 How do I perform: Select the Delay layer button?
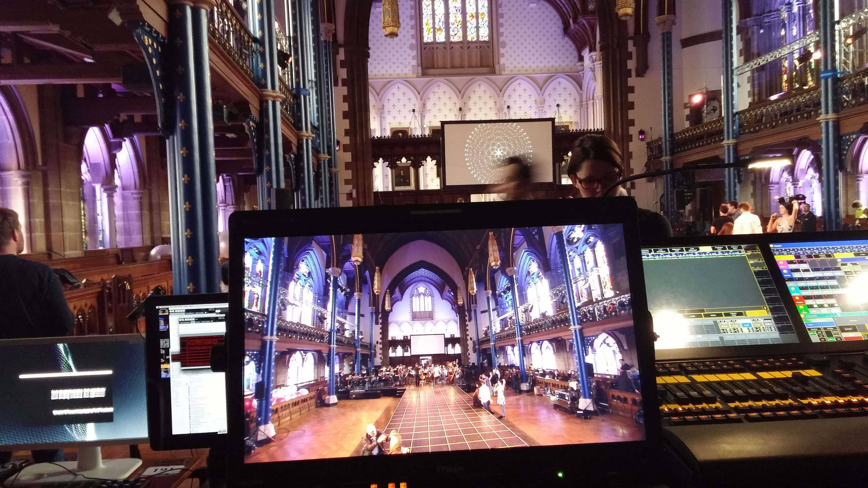point(713,315)
